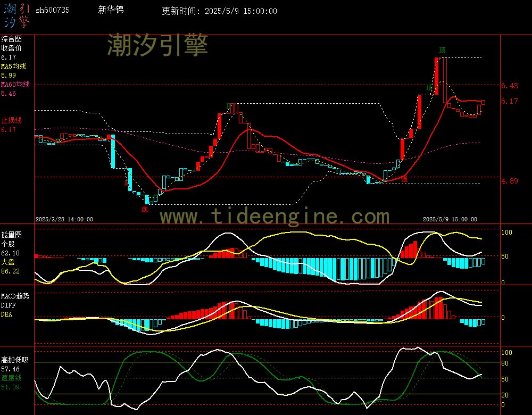Click the start date 2025/3/28 14:00:00
Screen dimensions: 532x415
pos(64,219)
